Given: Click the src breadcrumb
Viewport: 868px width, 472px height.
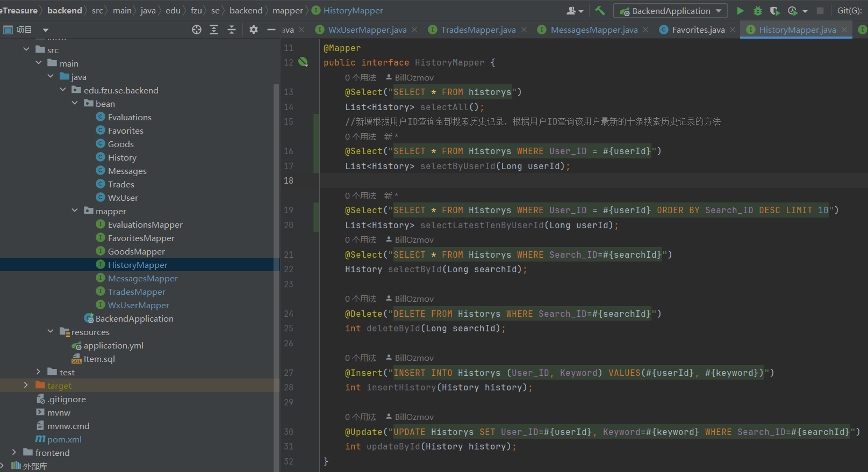Looking at the screenshot, I should click(x=97, y=10).
